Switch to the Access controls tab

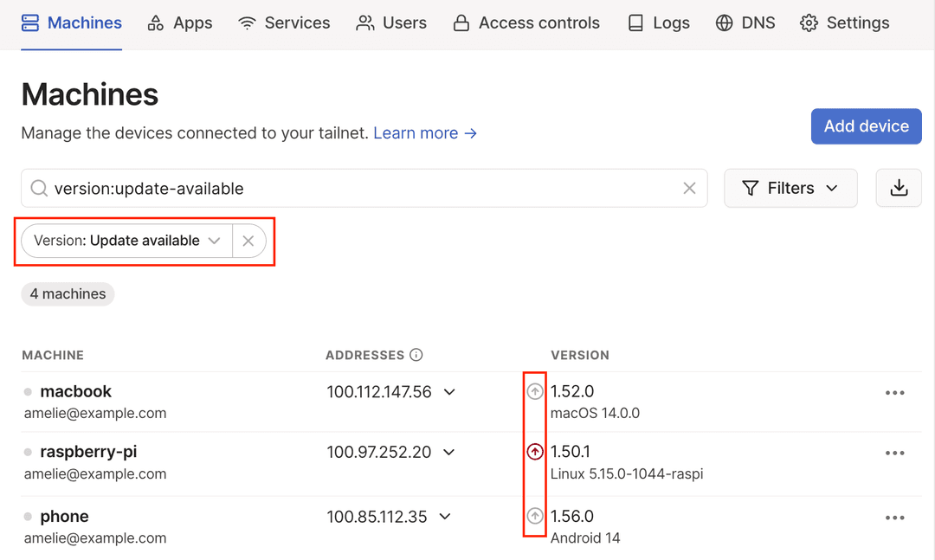[526, 23]
